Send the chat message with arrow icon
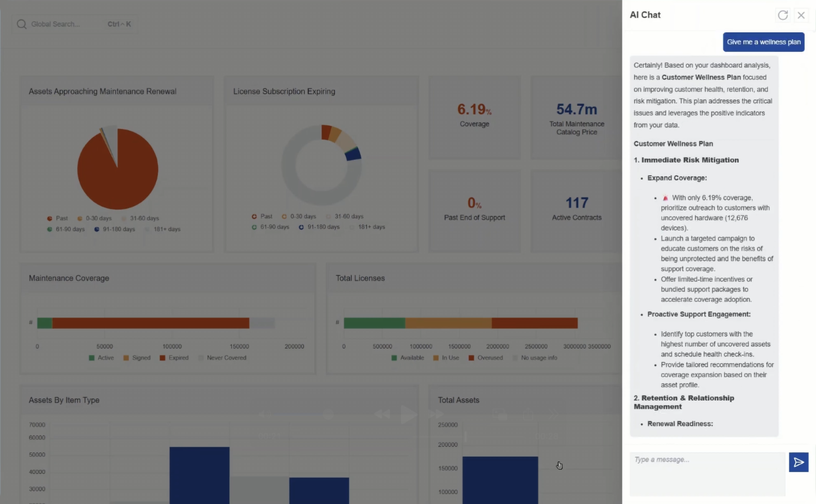 (798, 462)
